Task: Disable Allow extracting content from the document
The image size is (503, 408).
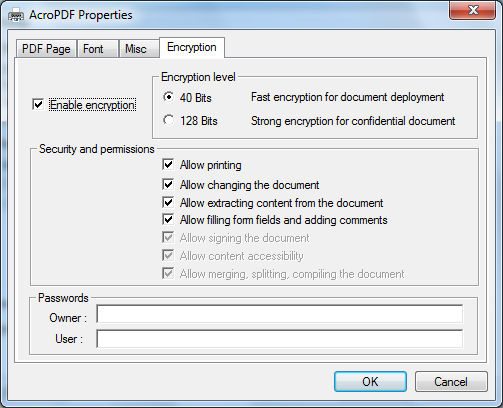Action: point(168,202)
